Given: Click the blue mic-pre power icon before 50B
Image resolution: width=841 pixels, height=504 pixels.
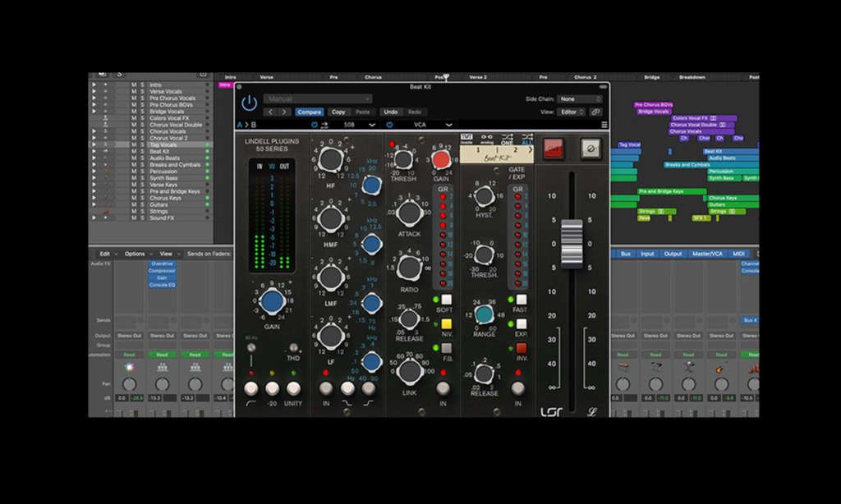Looking at the screenshot, I should click(x=315, y=125).
